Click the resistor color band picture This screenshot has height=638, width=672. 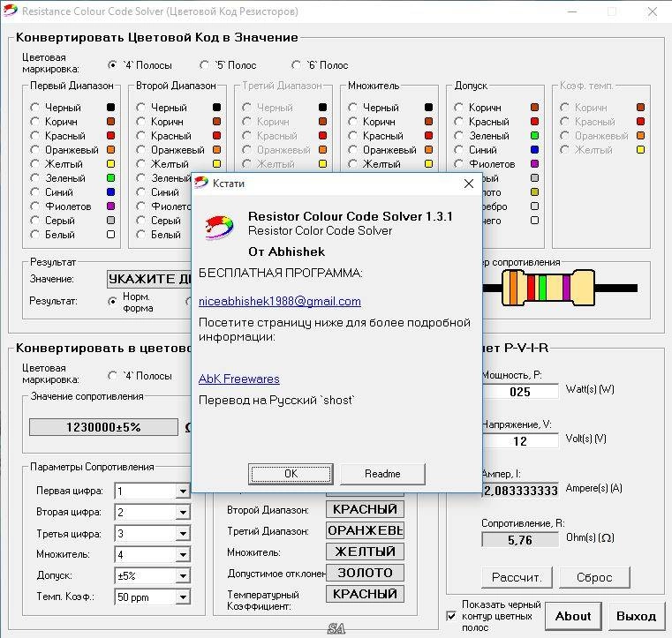coord(561,288)
